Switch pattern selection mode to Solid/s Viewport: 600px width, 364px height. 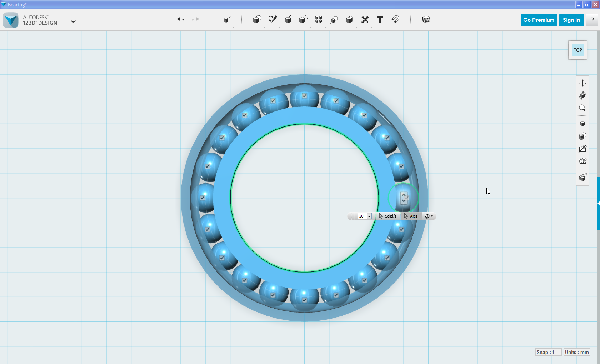click(x=387, y=216)
